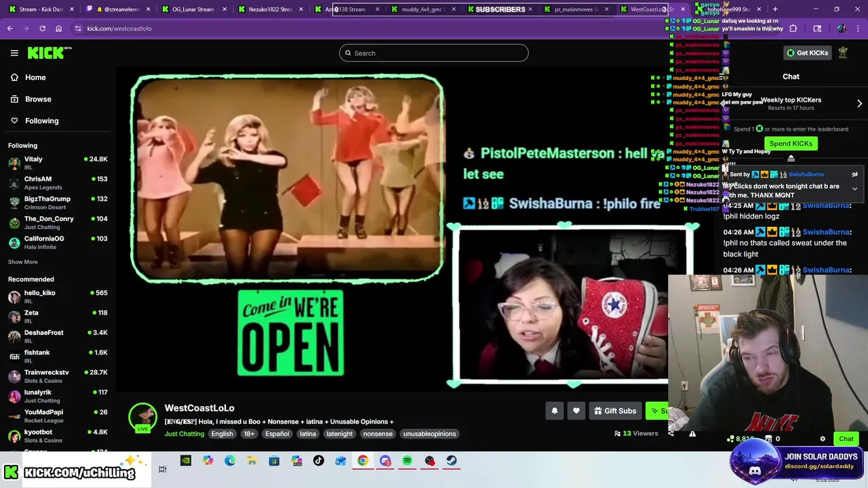Open Vitaly's channel from the Following list

(x=58, y=163)
